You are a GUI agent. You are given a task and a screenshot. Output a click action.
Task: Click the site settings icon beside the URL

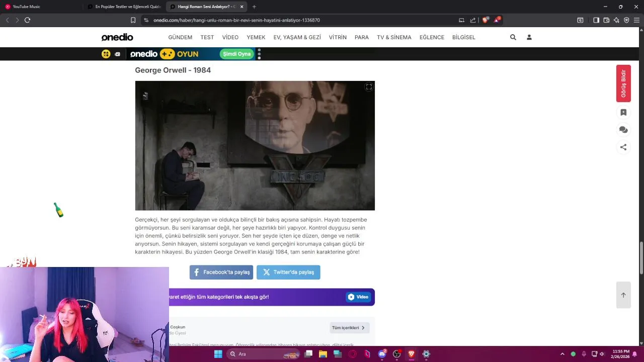click(x=146, y=20)
